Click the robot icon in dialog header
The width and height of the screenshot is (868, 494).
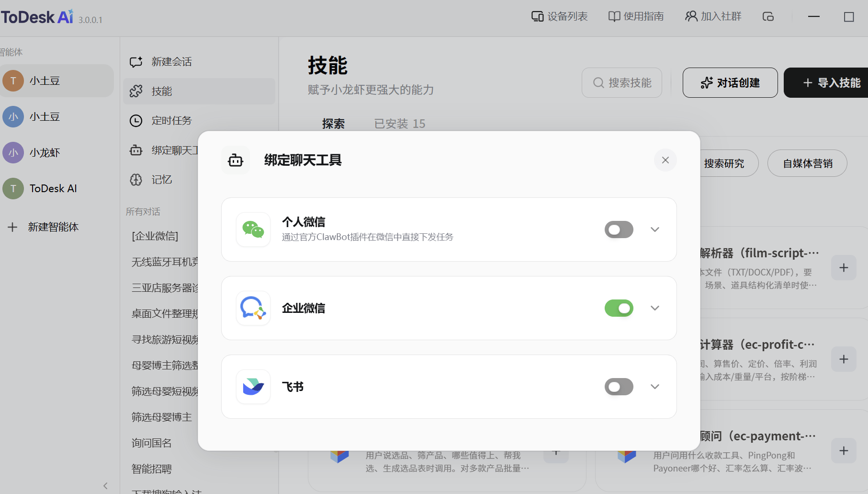coord(236,160)
